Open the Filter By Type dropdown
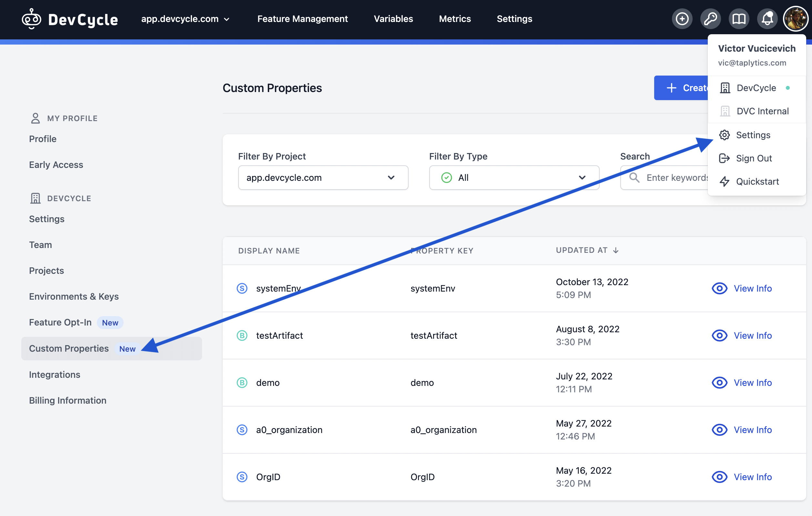 [x=514, y=178]
